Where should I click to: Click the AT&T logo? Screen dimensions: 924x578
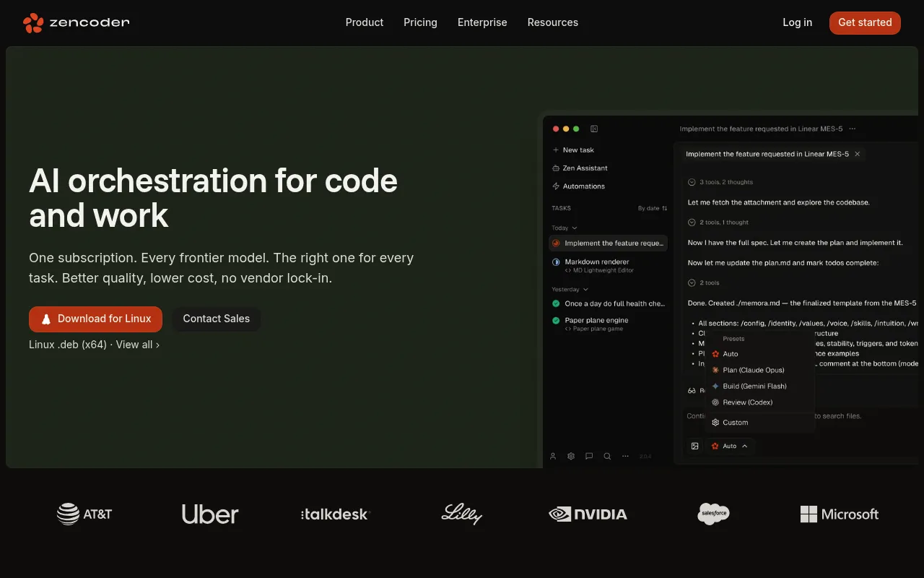pos(84,514)
